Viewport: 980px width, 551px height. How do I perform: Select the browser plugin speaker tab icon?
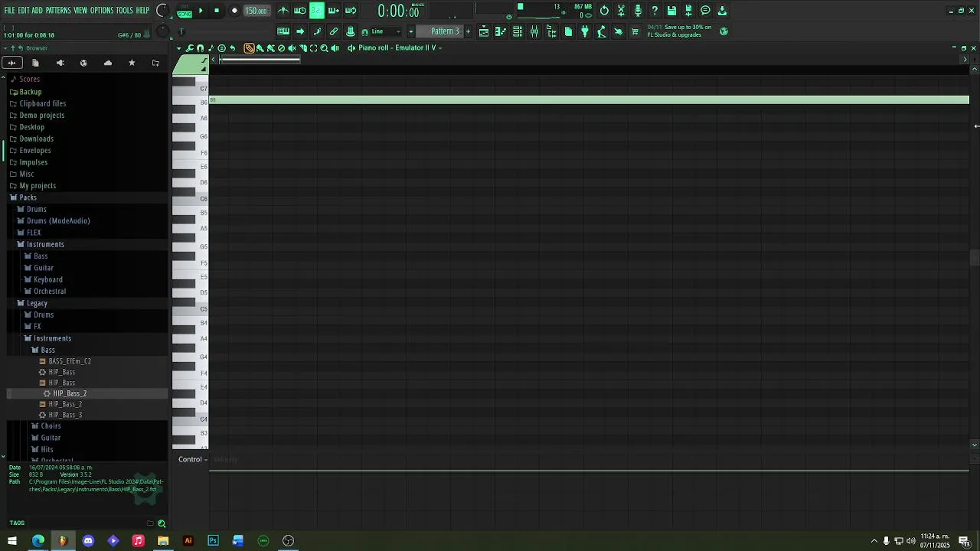coord(60,63)
